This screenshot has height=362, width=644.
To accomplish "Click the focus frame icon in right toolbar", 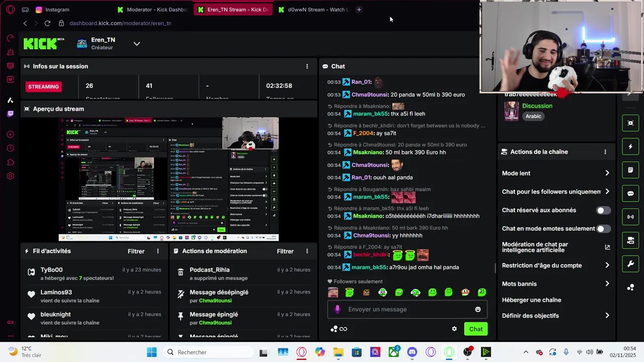I will (630, 123).
